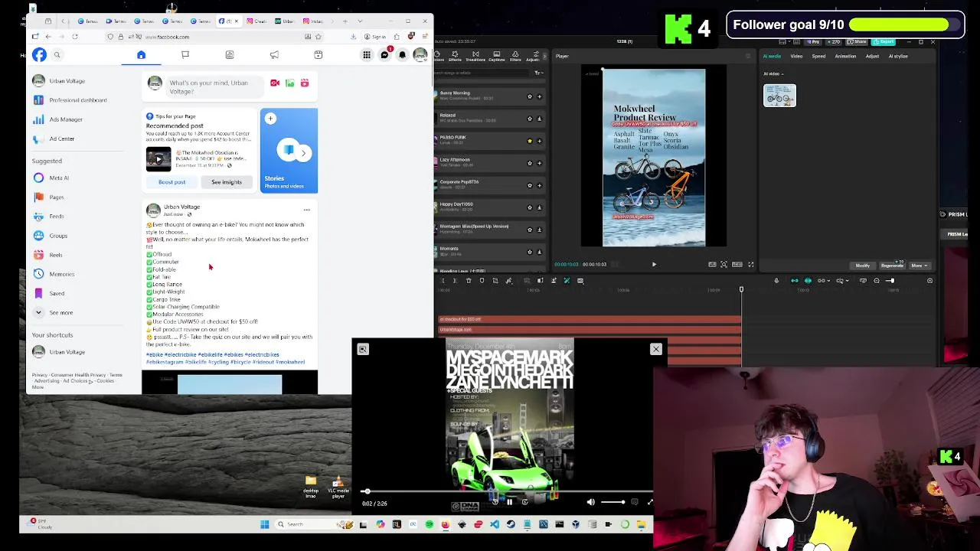Add photo/video in post composer
980x551 pixels.
(289, 83)
